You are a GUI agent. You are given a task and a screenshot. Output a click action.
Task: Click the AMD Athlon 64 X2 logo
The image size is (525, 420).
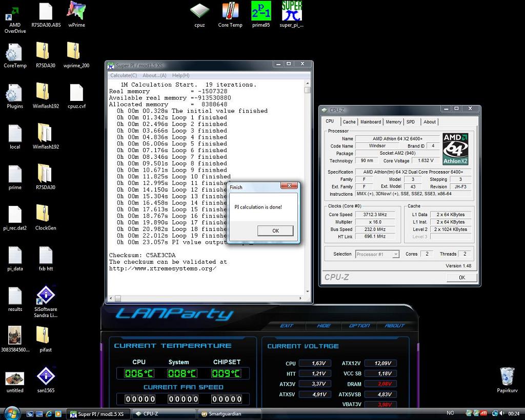coord(455,149)
